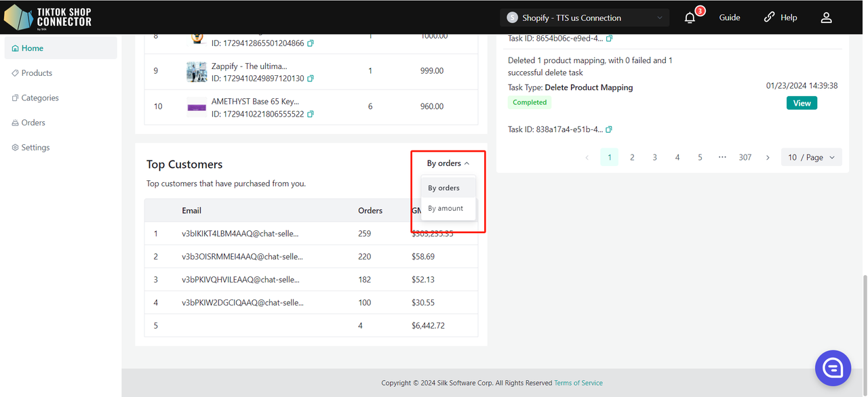
Task: Open the Terms of Service link
Action: tap(578, 383)
